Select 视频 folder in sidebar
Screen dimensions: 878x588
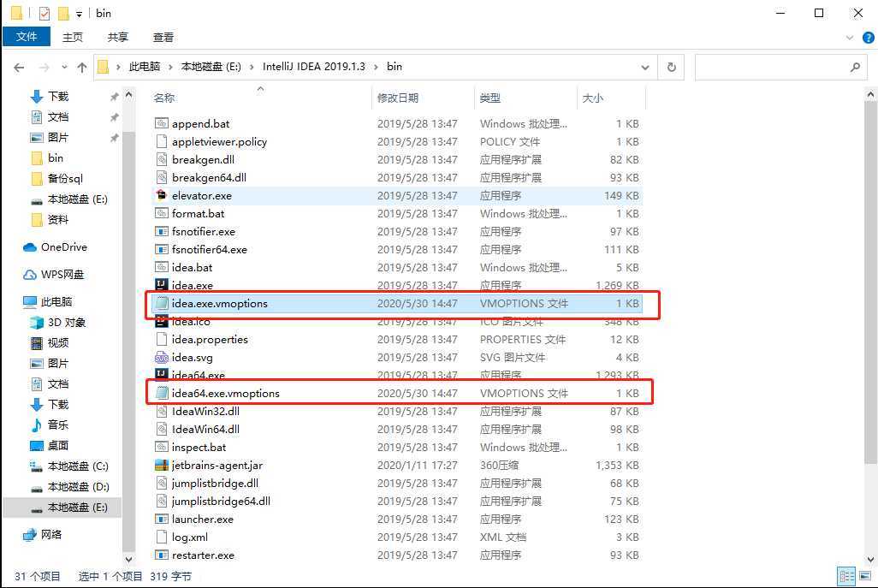pos(50,342)
